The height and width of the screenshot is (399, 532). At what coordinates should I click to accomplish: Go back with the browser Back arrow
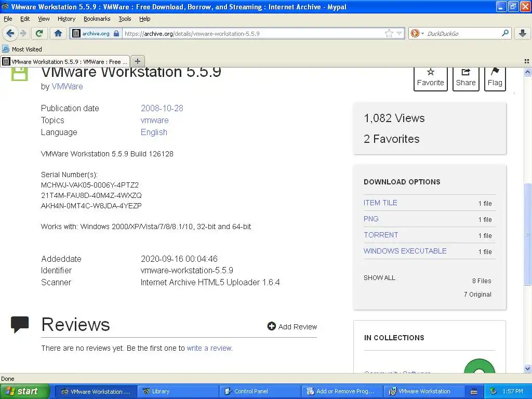point(10,33)
